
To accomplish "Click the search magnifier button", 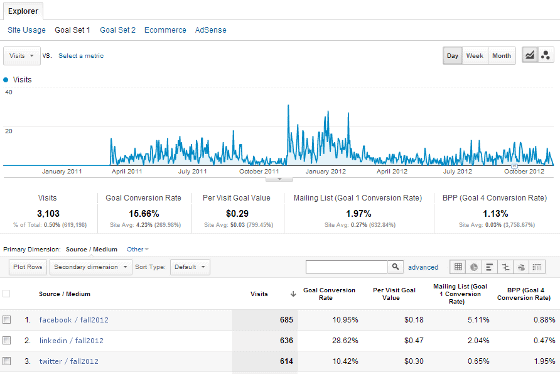I will [395, 267].
